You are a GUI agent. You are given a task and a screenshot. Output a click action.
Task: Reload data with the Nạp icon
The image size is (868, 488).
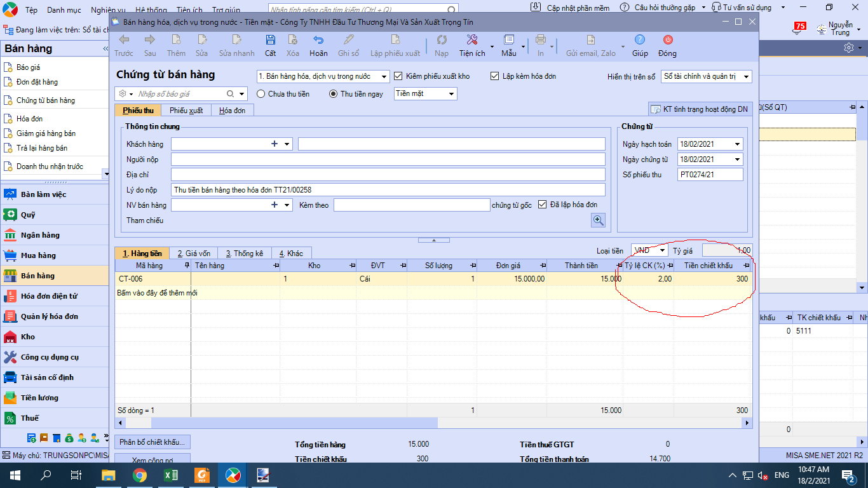[x=442, y=39]
